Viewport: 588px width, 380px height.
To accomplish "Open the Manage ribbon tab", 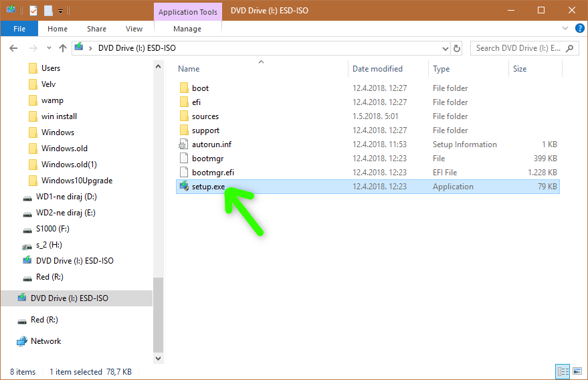I will tap(187, 29).
